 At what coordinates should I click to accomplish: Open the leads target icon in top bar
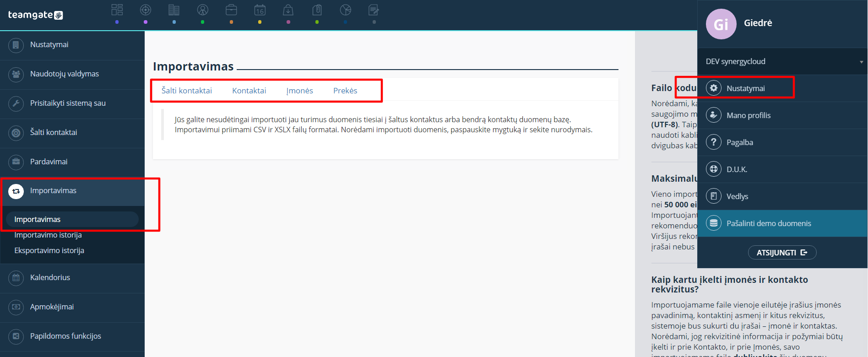point(146,10)
